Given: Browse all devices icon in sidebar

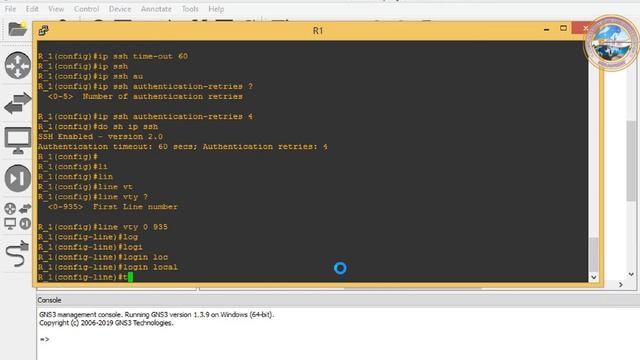Looking at the screenshot, I should point(18,216).
